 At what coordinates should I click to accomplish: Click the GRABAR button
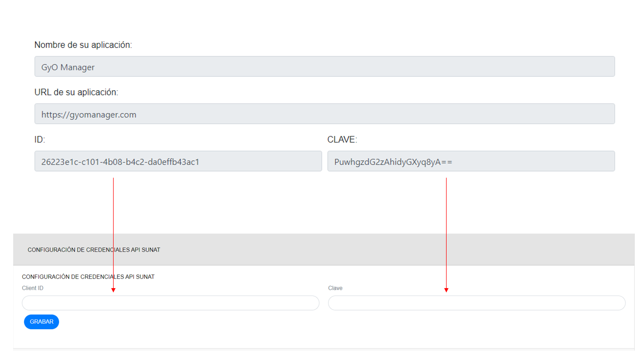click(x=41, y=322)
